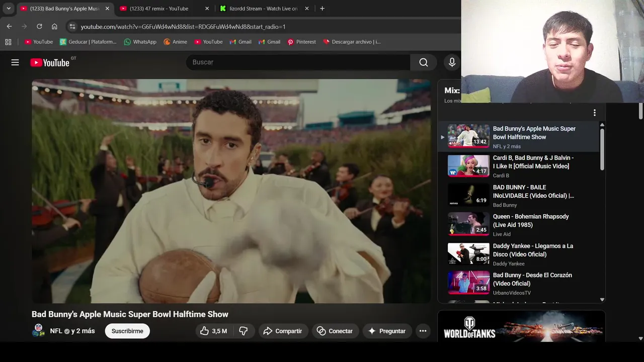Click the Compartir share button
Screen dimensions: 644x362
(x=283, y=331)
